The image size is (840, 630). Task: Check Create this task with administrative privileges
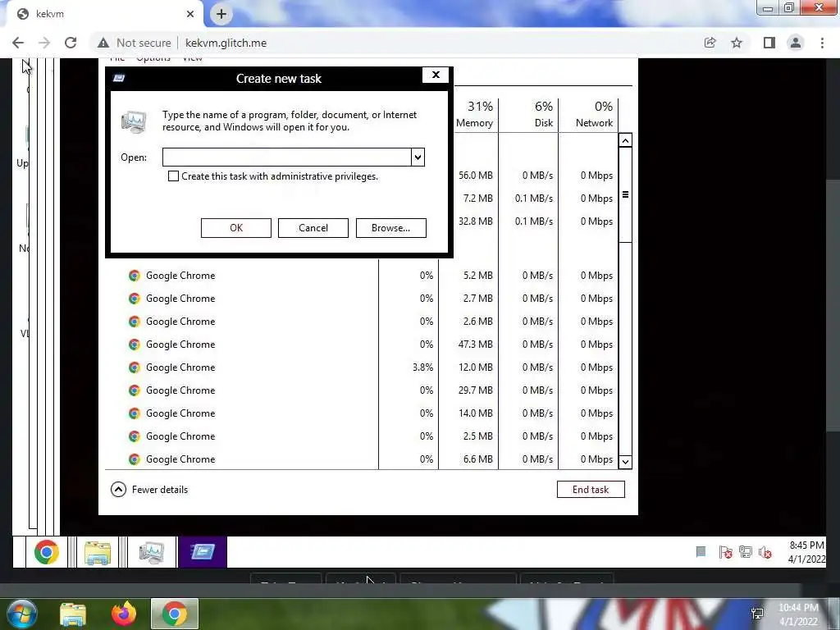pyautogui.click(x=173, y=176)
